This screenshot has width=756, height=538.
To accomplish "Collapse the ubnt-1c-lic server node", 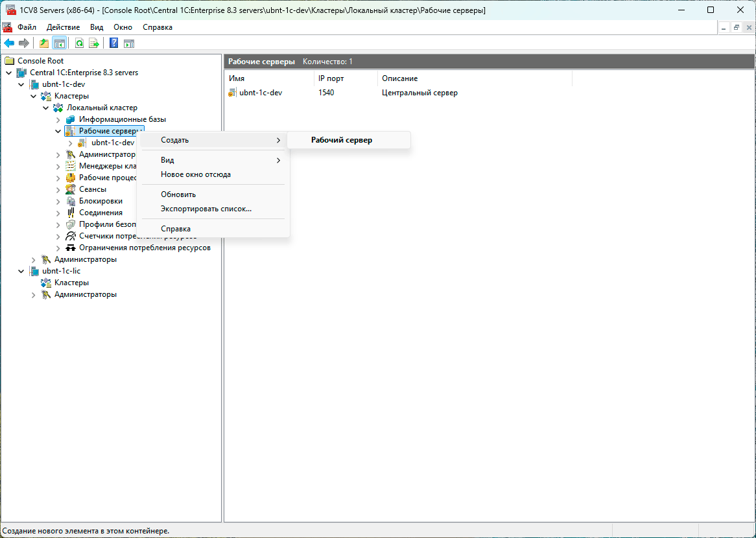I will [21, 271].
